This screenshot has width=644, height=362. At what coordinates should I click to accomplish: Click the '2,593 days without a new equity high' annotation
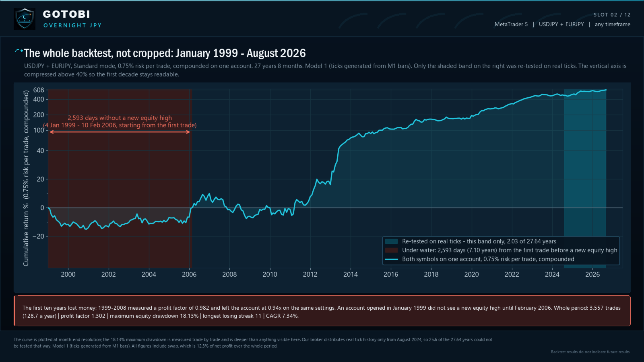120,118
